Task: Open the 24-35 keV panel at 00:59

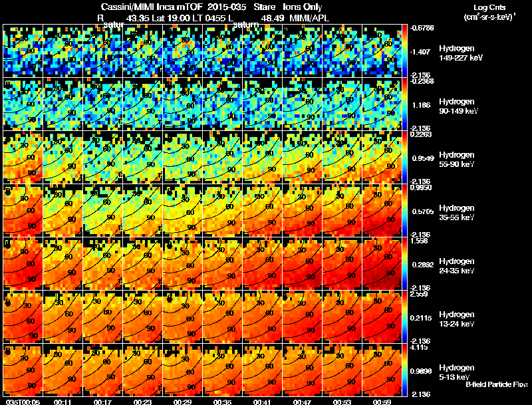Action: click(x=382, y=263)
